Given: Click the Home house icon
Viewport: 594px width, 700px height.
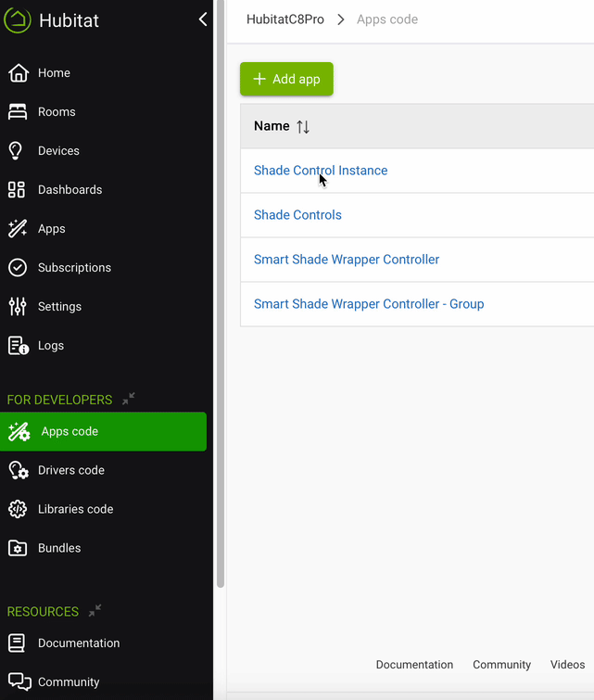Looking at the screenshot, I should (19, 72).
